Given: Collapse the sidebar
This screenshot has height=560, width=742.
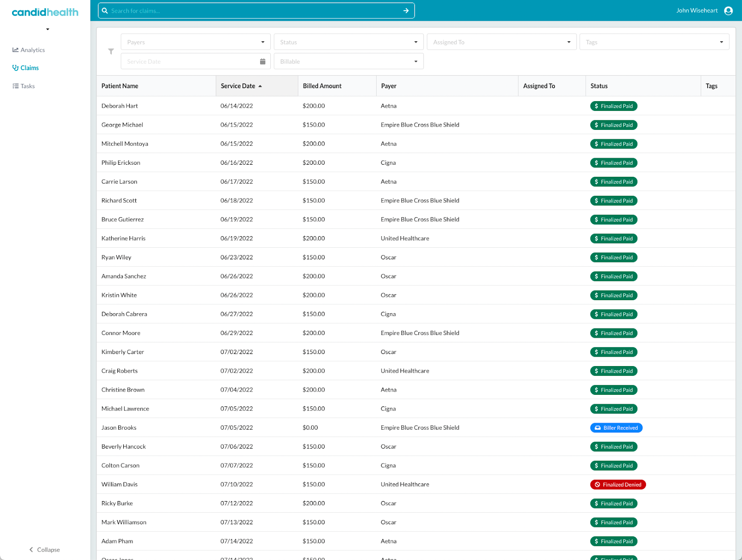Looking at the screenshot, I should click(x=45, y=549).
